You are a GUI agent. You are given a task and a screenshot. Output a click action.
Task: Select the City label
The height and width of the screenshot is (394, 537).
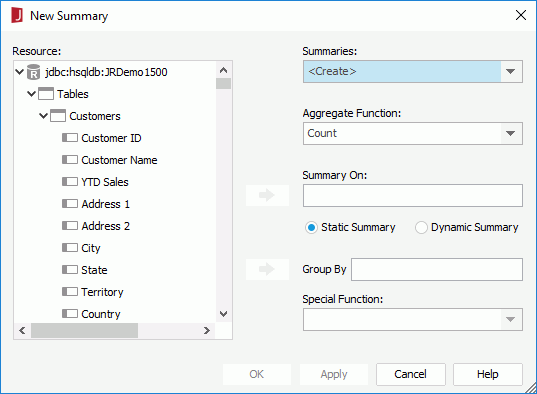coord(91,248)
